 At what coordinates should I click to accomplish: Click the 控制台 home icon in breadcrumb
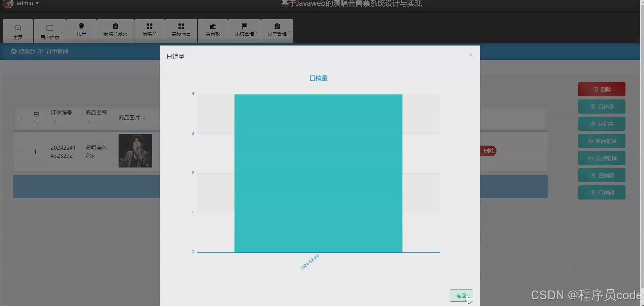[x=13, y=52]
